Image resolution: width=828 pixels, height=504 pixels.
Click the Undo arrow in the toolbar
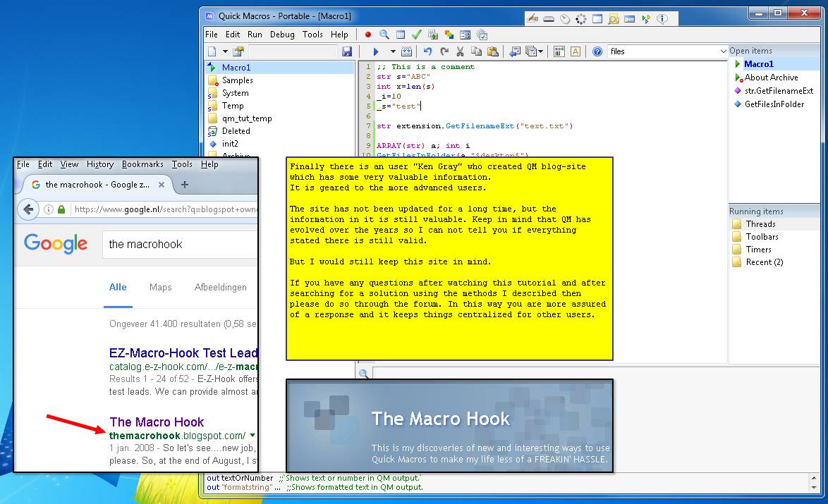[427, 51]
